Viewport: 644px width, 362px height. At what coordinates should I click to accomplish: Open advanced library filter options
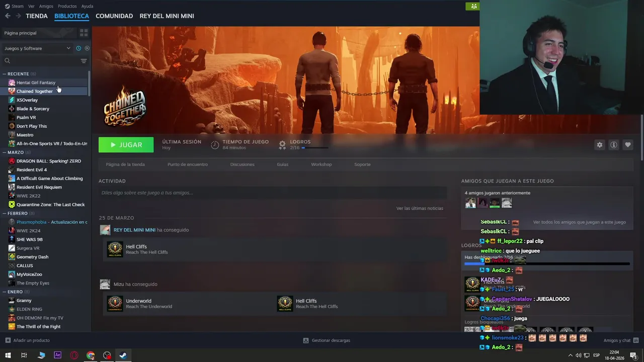84,61
